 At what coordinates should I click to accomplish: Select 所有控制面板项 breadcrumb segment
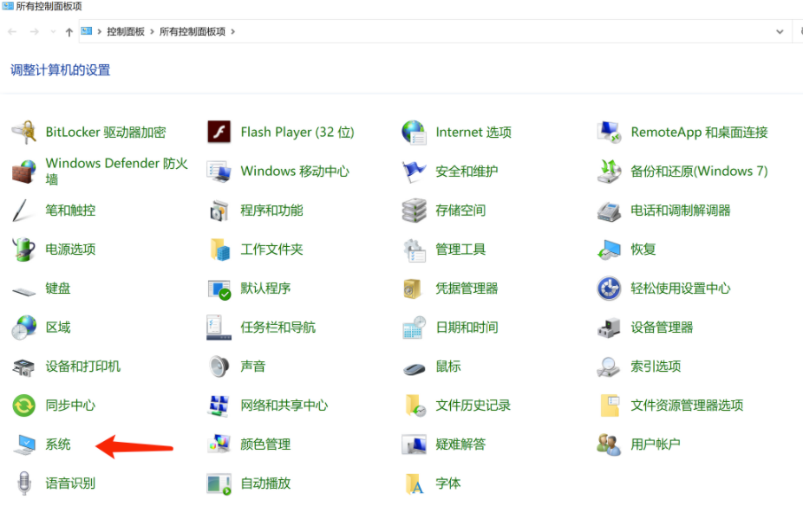point(192,32)
